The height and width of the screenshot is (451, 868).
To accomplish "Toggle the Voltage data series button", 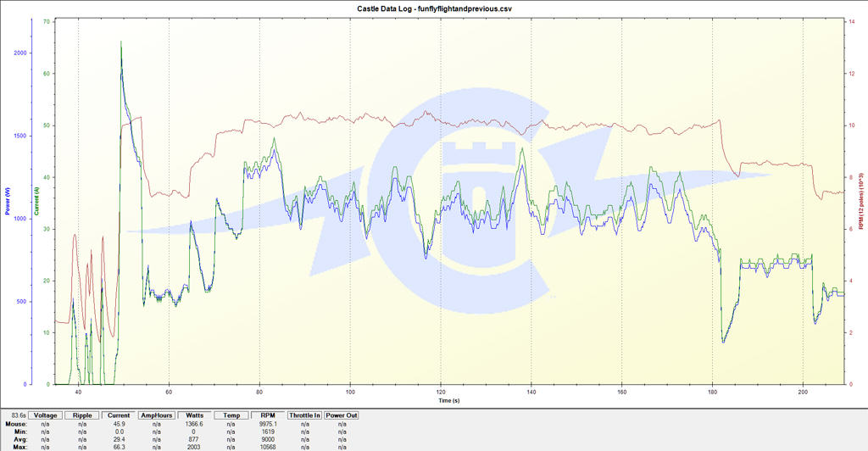I will point(45,415).
